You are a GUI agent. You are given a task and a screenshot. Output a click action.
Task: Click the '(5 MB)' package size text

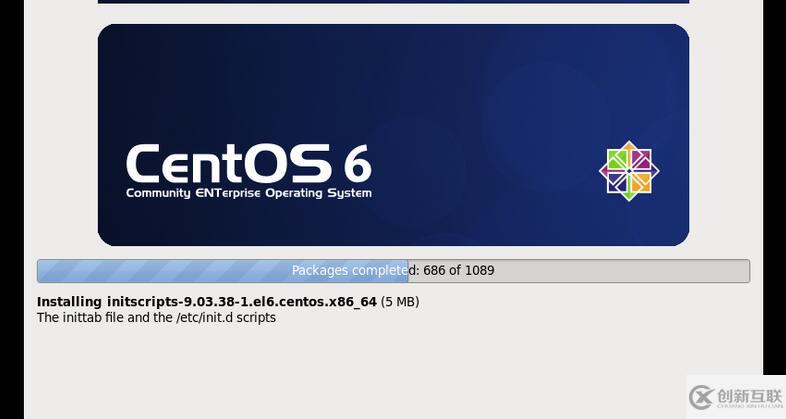click(400, 302)
